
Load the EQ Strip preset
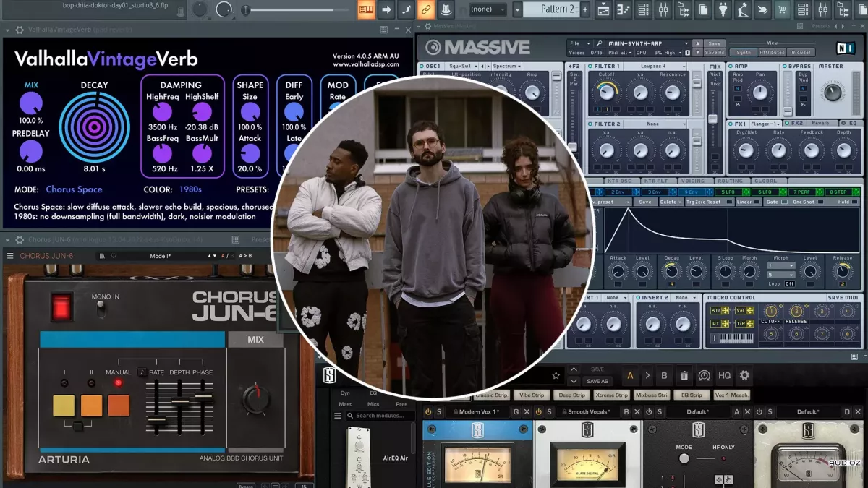(692, 395)
